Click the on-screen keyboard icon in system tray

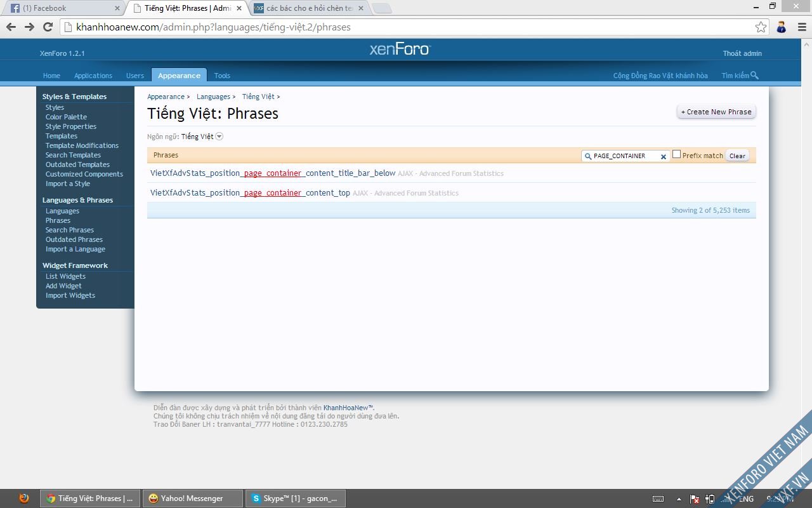tap(658, 499)
